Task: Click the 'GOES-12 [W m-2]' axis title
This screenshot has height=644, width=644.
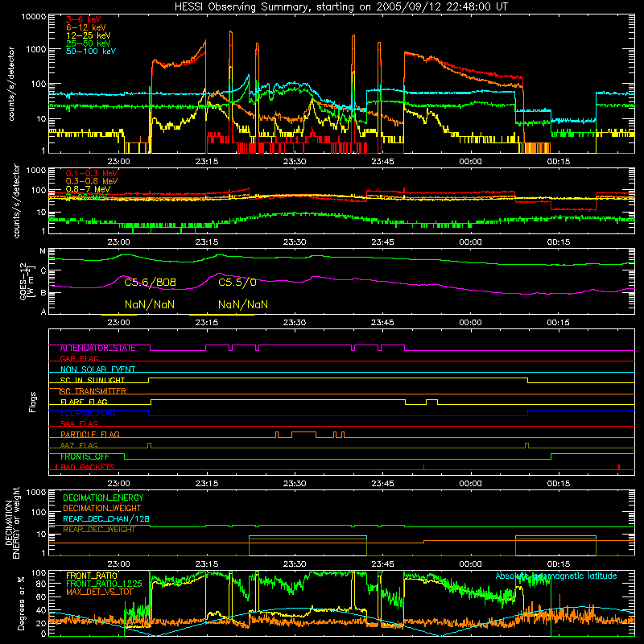Action: click(27, 282)
